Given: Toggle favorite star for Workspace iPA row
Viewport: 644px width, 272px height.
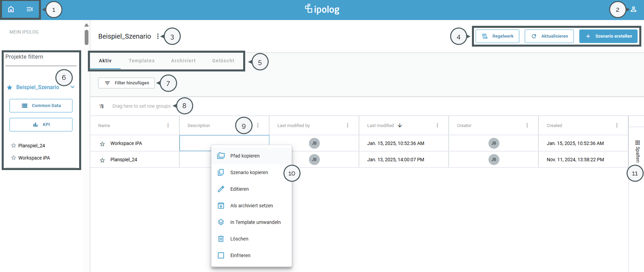Looking at the screenshot, I should [x=102, y=144].
